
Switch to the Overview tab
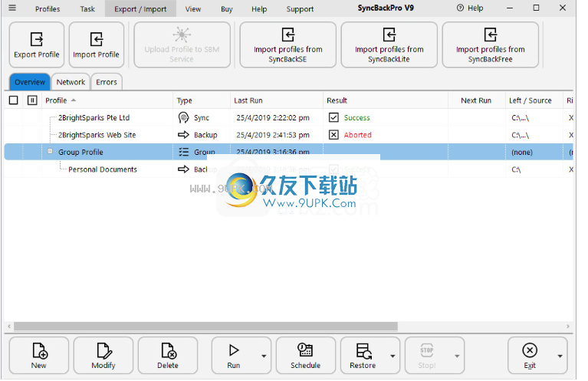tap(30, 82)
